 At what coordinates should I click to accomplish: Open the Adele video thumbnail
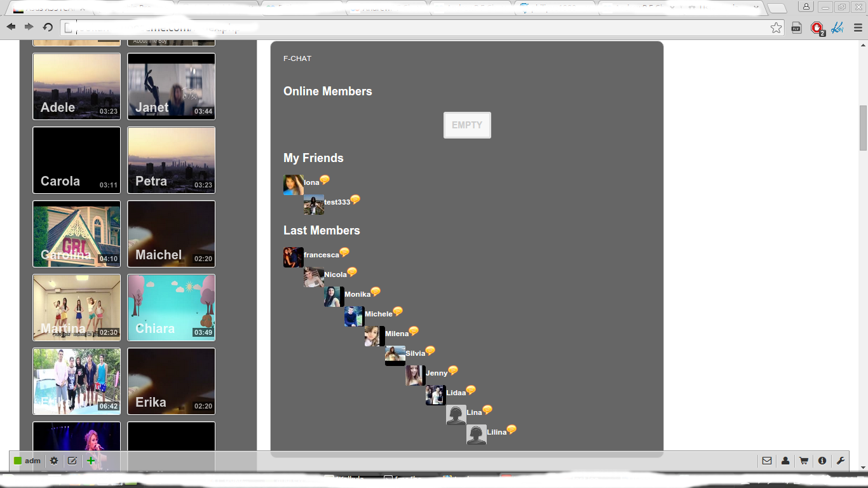click(76, 86)
